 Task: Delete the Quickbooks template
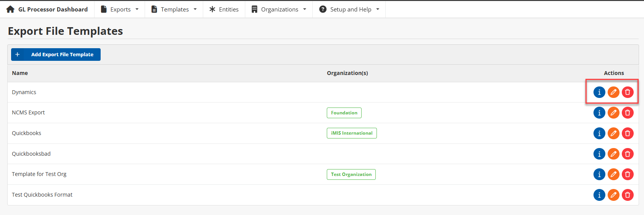628,134
